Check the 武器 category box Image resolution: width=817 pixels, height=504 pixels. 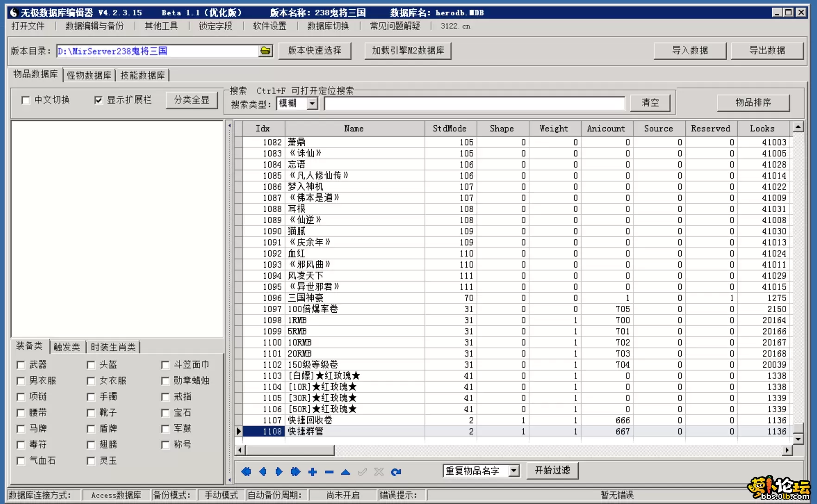[x=20, y=365]
